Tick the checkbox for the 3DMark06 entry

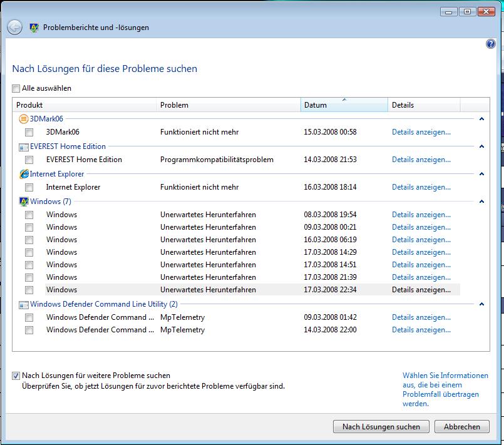pos(29,133)
